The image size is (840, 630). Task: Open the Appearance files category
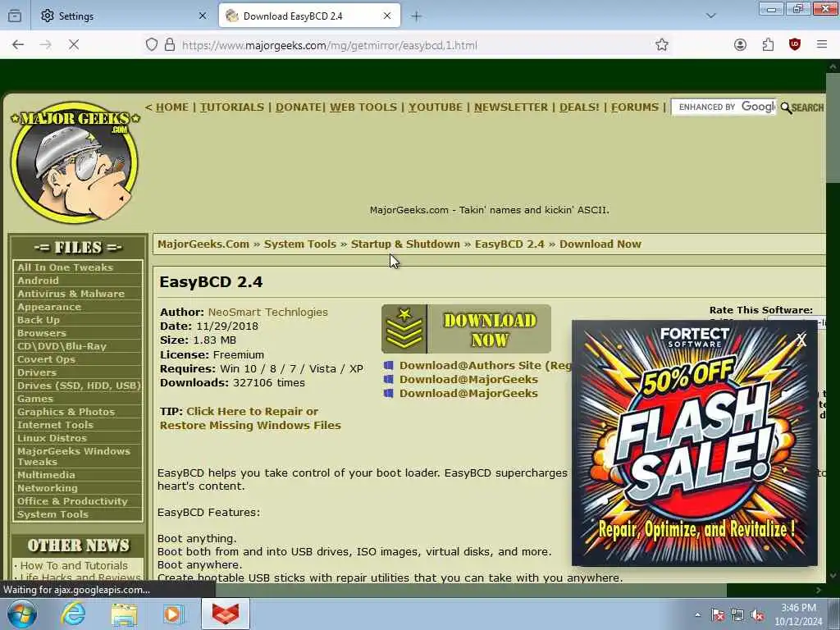49,307
